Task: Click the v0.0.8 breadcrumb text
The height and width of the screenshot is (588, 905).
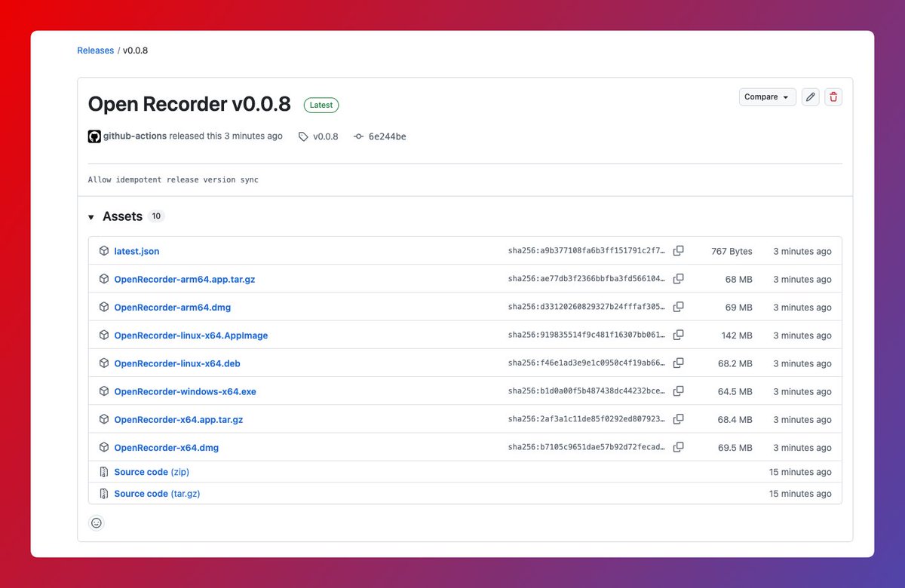Action: pos(136,51)
